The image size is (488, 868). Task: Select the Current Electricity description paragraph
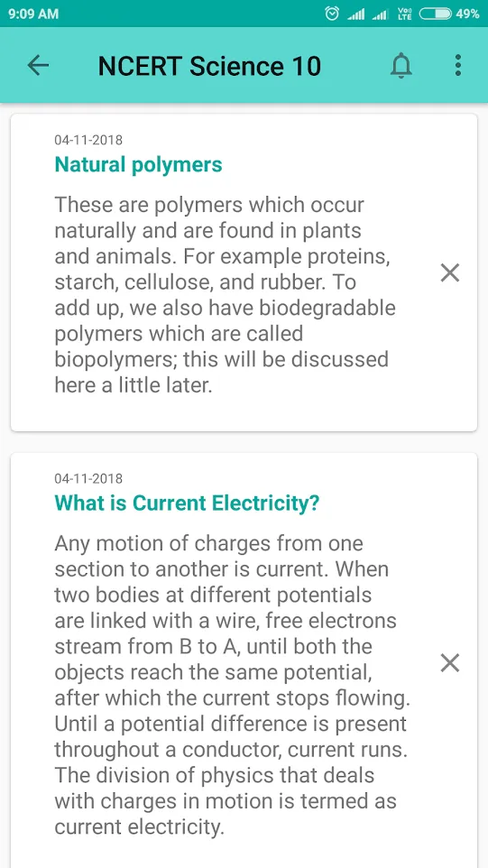(x=233, y=686)
